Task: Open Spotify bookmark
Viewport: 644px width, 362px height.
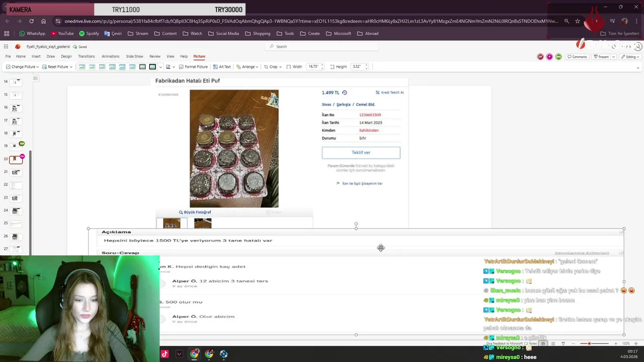Action: pyautogui.click(x=89, y=33)
